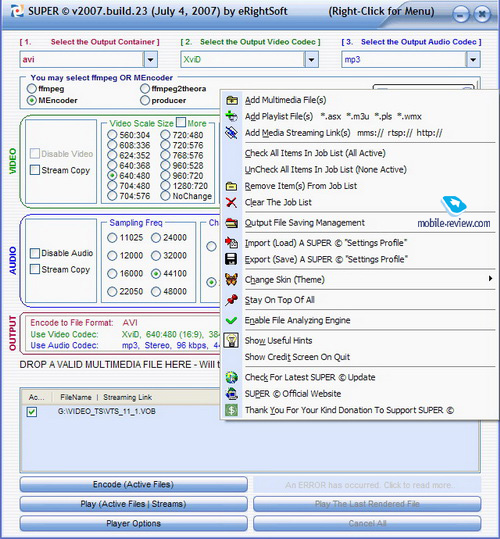Select the 48000 sampling frequency

click(156, 292)
